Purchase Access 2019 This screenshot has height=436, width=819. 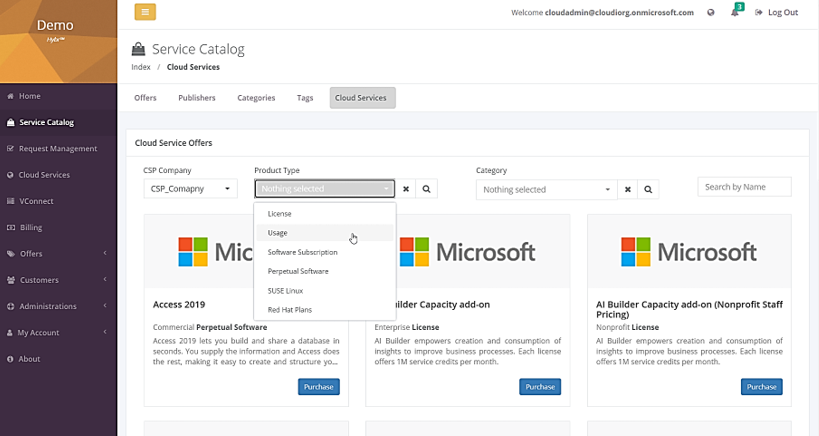[318, 387]
